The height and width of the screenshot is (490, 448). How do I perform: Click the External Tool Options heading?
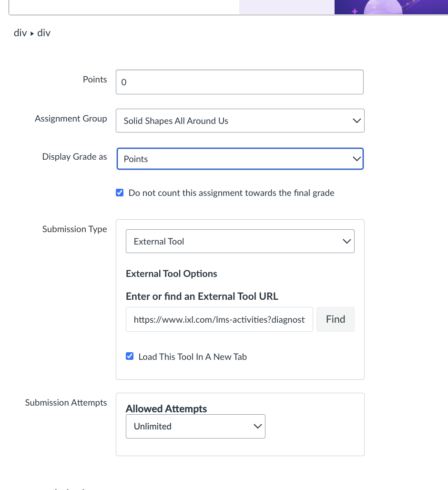171,274
